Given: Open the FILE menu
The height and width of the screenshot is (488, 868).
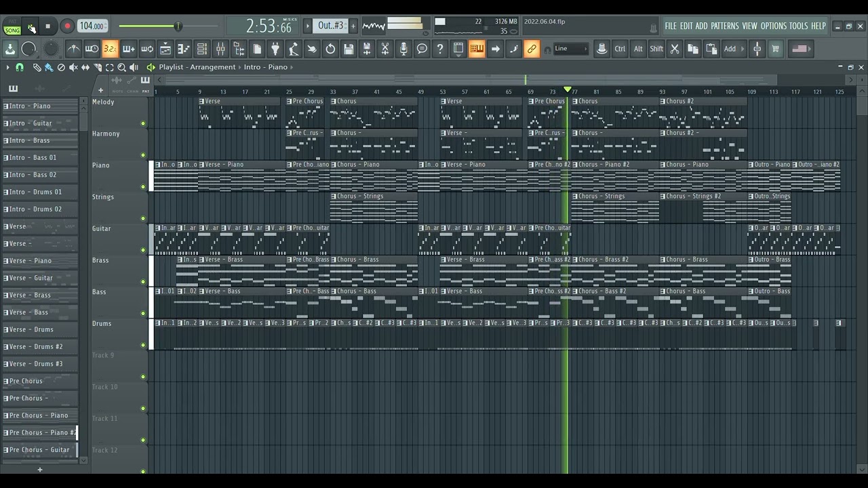Looking at the screenshot, I should (x=671, y=26).
